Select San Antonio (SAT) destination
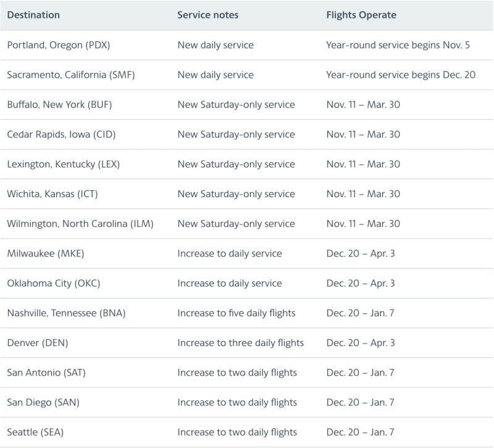The height and width of the screenshot is (448, 494). pos(46,373)
